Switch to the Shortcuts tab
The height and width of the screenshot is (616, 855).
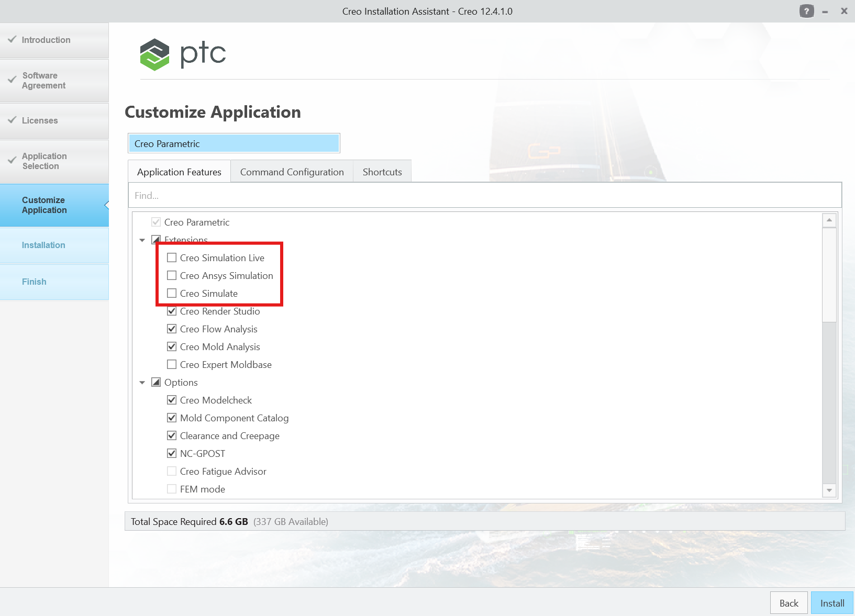[x=382, y=172]
